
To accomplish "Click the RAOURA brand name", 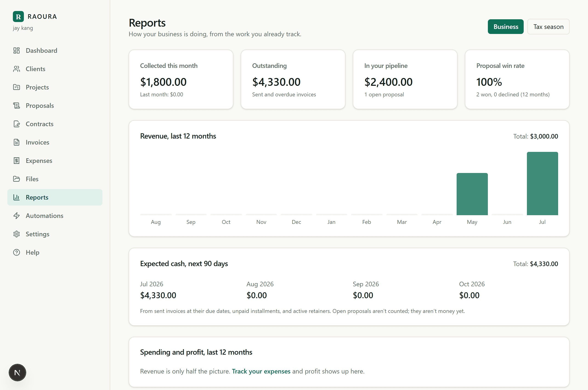I will coord(42,17).
